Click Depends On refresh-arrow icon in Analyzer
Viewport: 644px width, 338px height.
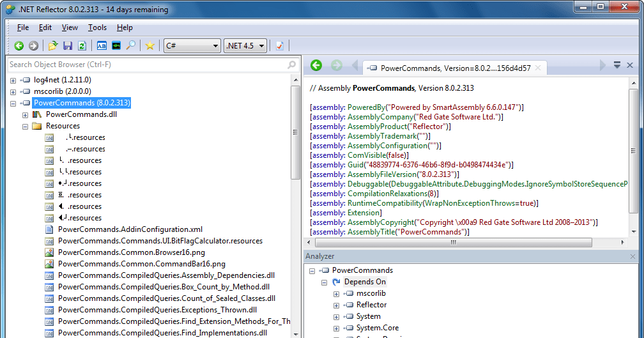pyautogui.click(x=336, y=282)
